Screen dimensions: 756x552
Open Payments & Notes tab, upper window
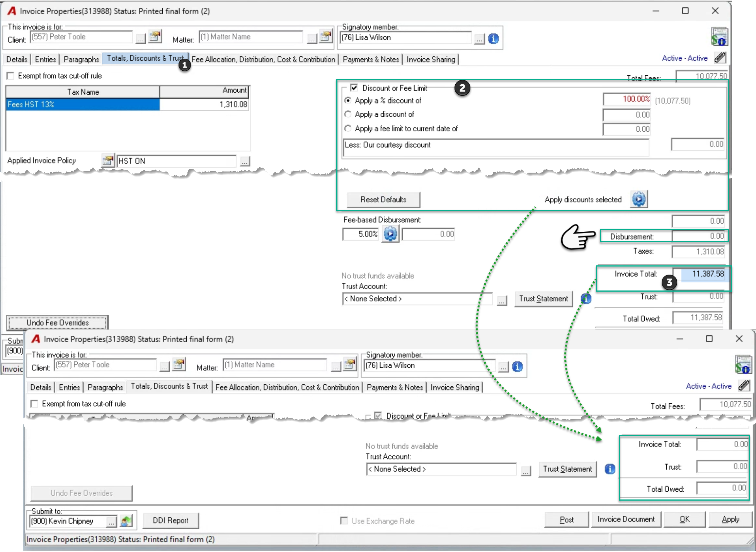coord(371,59)
